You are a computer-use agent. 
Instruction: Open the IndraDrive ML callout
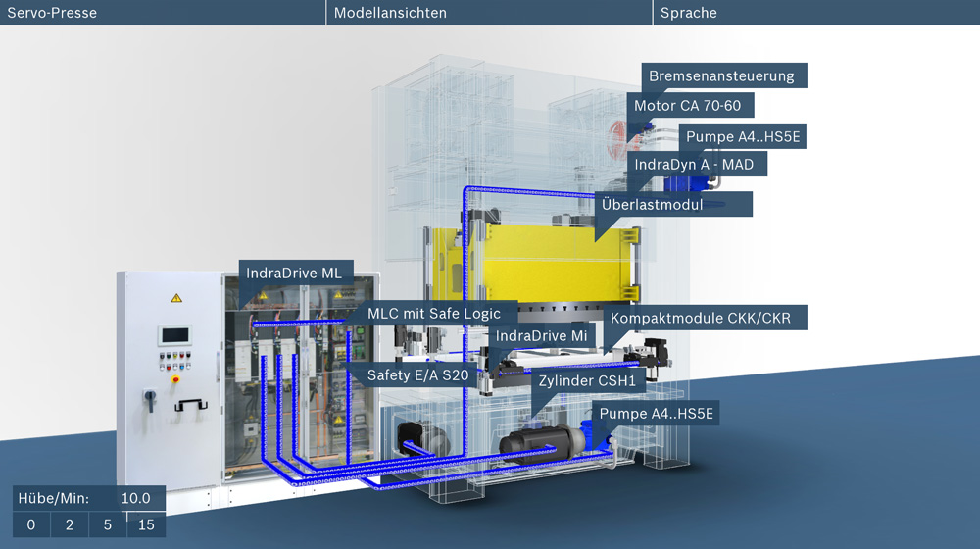pos(294,273)
